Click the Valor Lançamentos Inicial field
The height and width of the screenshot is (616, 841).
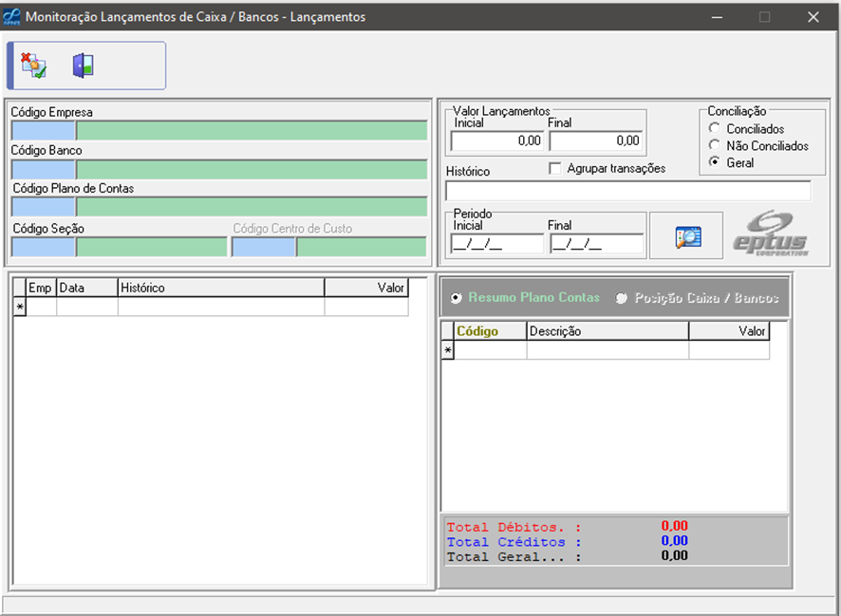pyautogui.click(x=496, y=141)
